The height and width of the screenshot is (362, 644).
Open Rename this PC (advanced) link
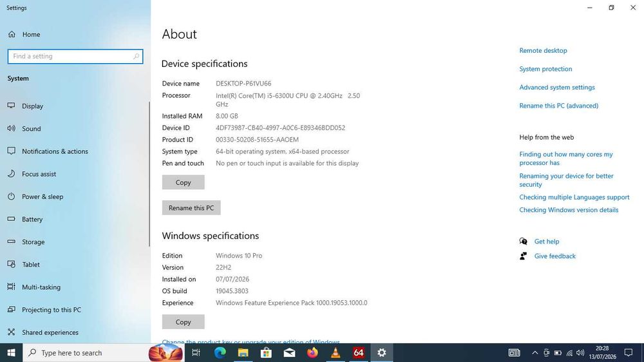coord(558,106)
